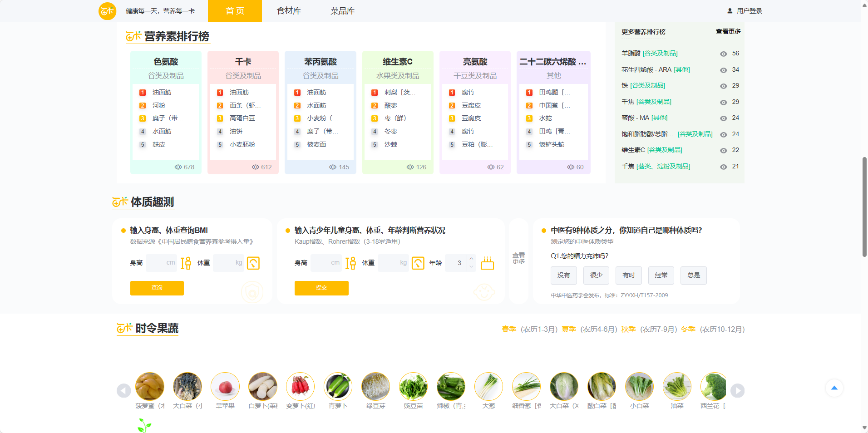Select 总是 as the quiz answer

[x=693, y=276]
